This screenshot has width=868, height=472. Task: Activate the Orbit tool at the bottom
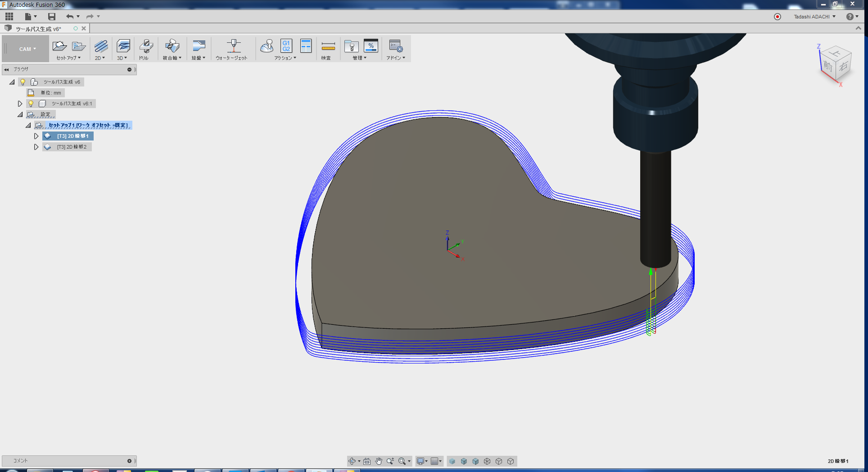tap(353, 461)
